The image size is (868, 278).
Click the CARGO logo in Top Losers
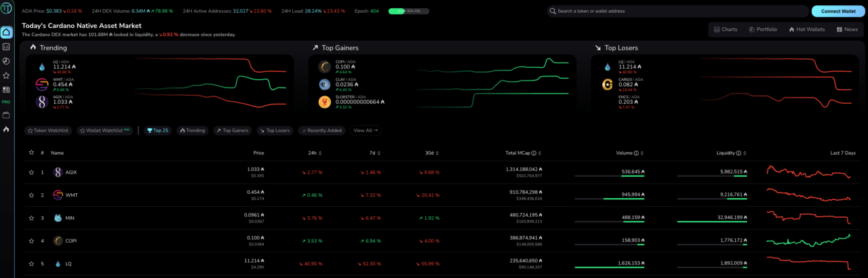(607, 84)
